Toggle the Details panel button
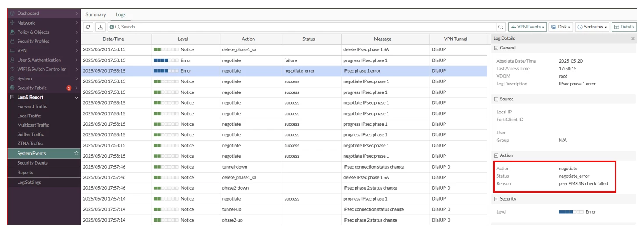644x229 pixels. click(624, 27)
